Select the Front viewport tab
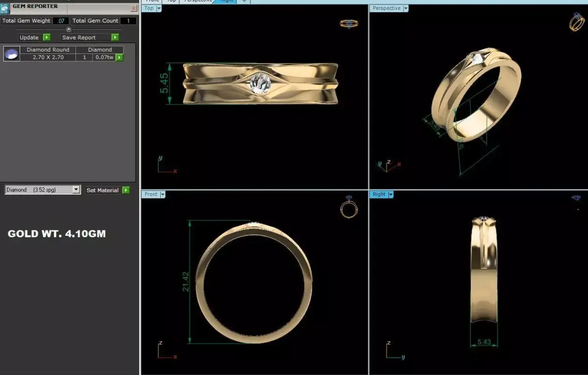588x375 pixels. coord(152,1)
